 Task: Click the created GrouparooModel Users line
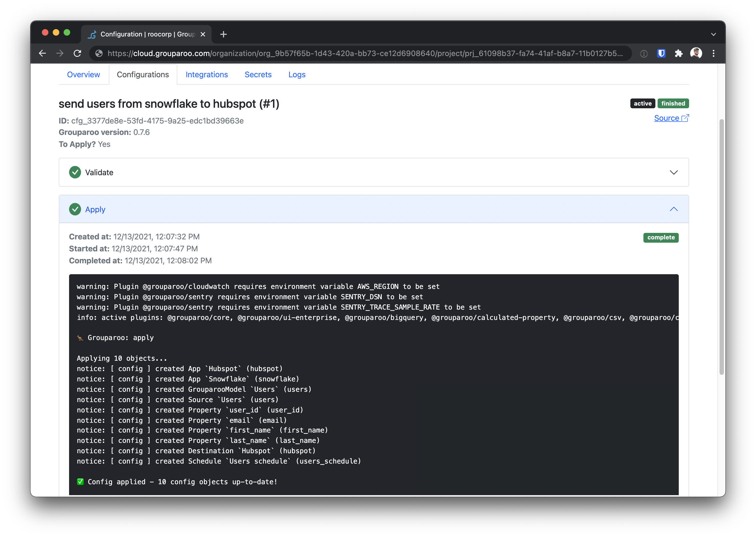click(x=194, y=389)
